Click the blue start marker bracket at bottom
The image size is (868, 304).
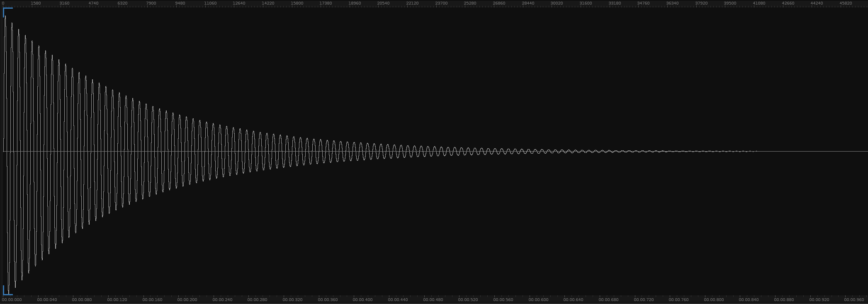(7, 294)
